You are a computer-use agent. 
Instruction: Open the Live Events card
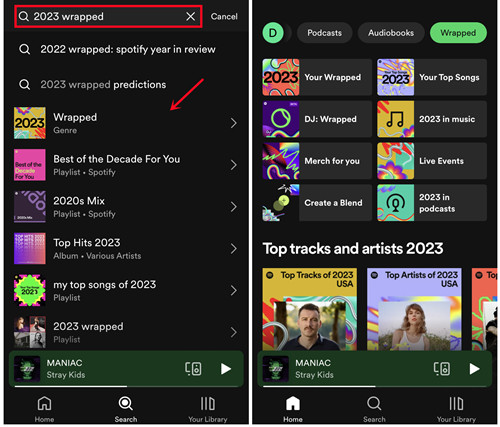coord(432,161)
